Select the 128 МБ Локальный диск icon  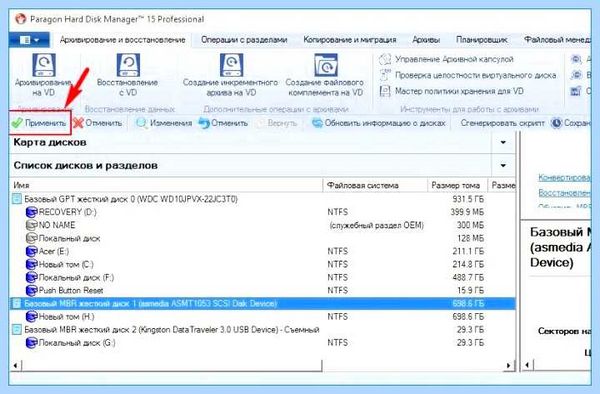tap(31, 238)
